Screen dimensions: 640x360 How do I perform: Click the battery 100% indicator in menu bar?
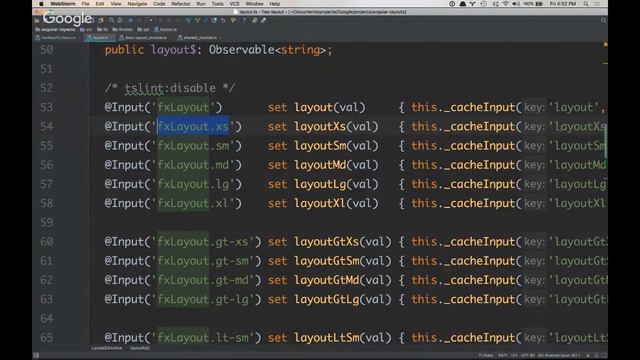click(533, 4)
